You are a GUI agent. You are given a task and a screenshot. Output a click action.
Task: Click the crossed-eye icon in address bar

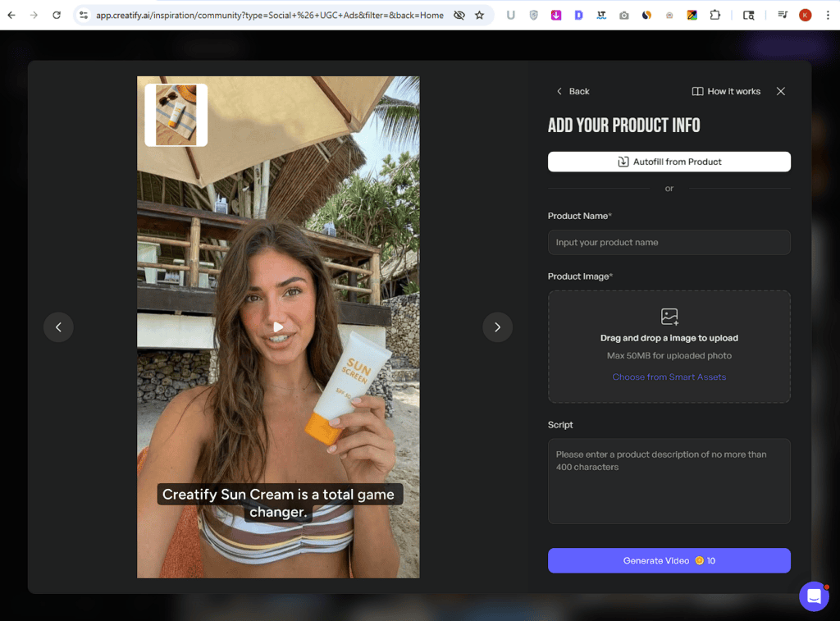tap(459, 15)
